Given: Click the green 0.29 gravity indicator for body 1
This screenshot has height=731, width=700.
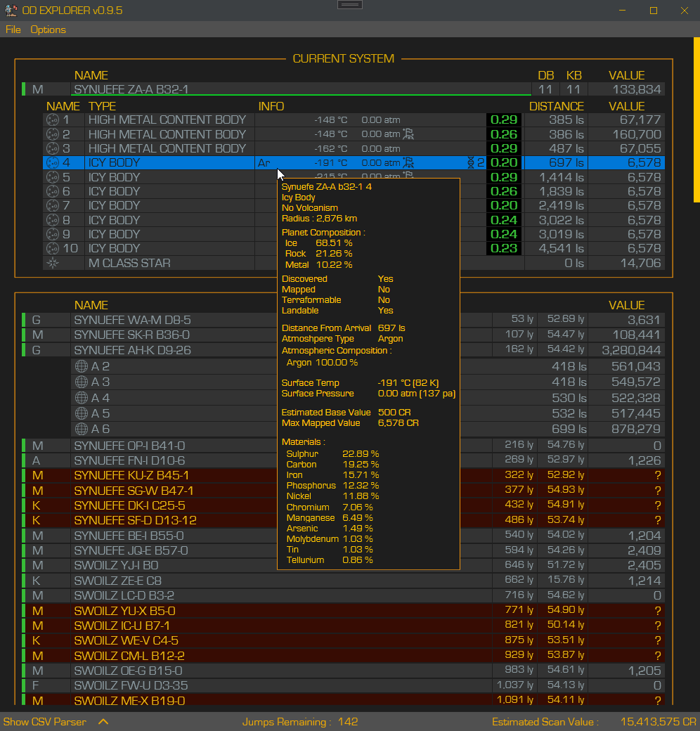Looking at the screenshot, I should [504, 119].
